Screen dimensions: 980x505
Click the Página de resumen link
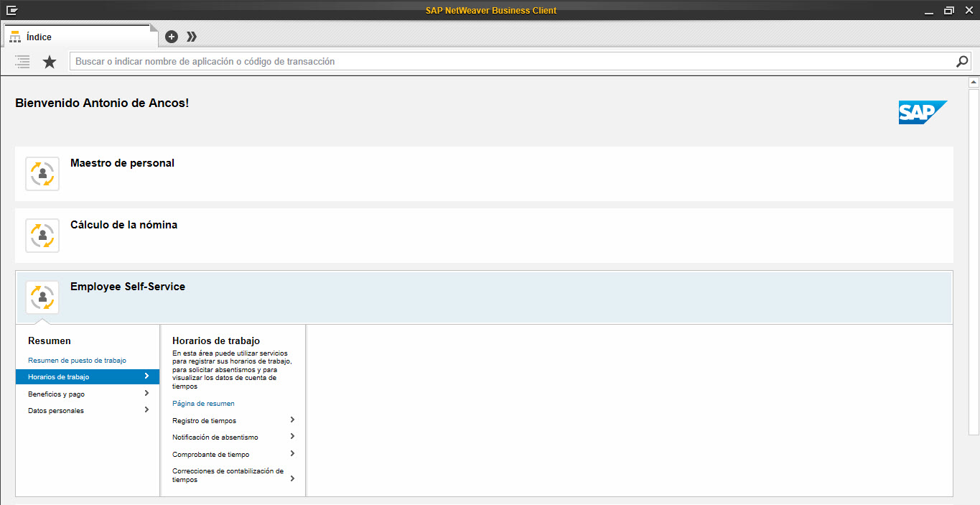[202, 403]
